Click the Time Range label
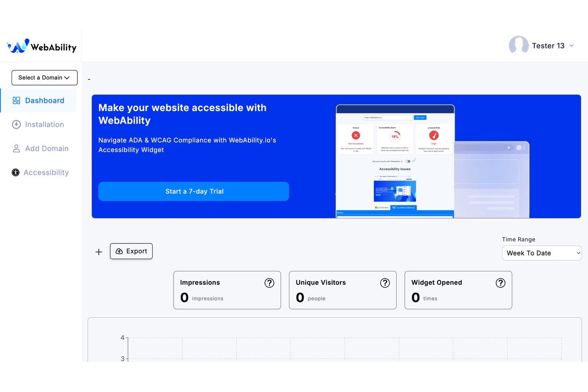 click(x=518, y=239)
